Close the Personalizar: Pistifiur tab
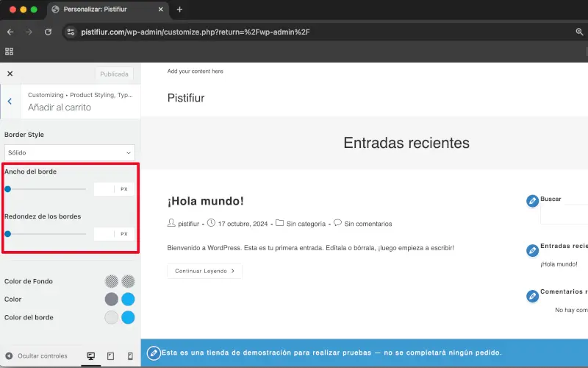 [x=160, y=10]
